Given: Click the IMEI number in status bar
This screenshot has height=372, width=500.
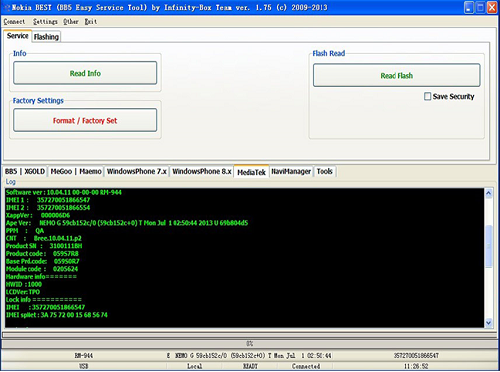Looking at the screenshot, I should click(416, 356).
